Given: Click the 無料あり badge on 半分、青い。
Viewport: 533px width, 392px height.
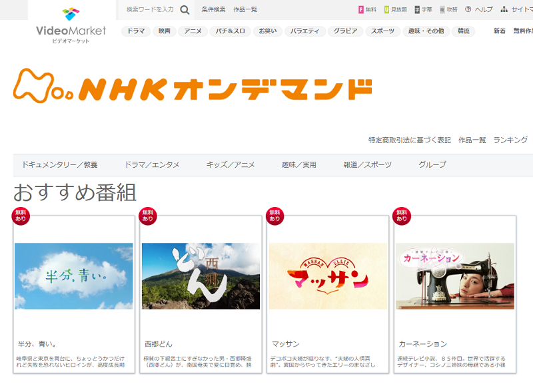Looking at the screenshot, I should [x=21, y=216].
